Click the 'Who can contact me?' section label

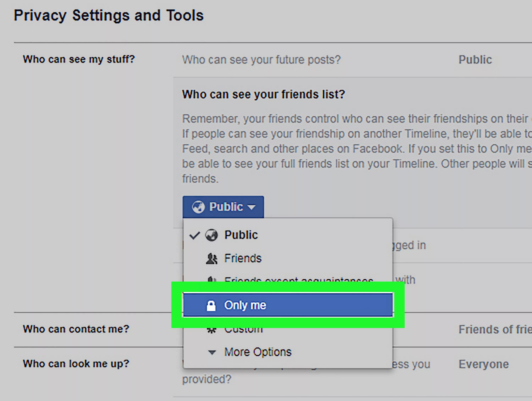[x=76, y=329]
